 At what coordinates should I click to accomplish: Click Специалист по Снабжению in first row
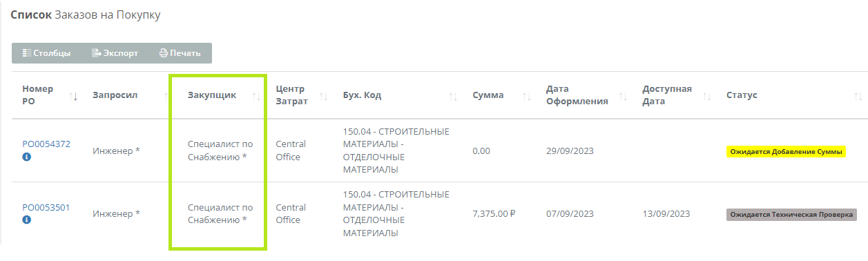pyautogui.click(x=220, y=151)
